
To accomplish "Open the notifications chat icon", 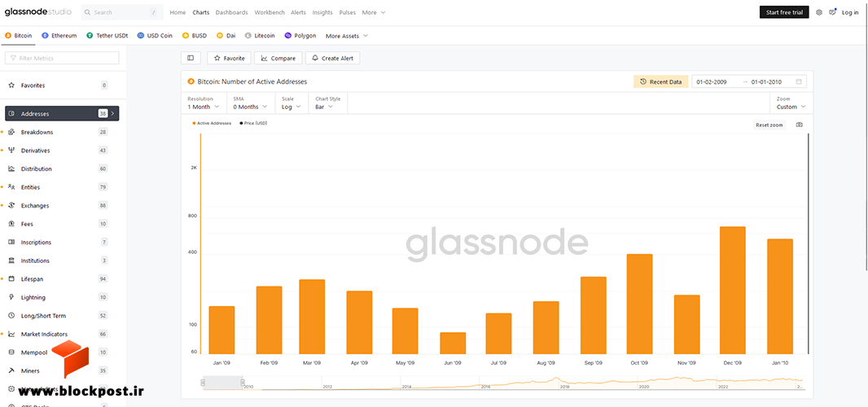I will [x=832, y=12].
